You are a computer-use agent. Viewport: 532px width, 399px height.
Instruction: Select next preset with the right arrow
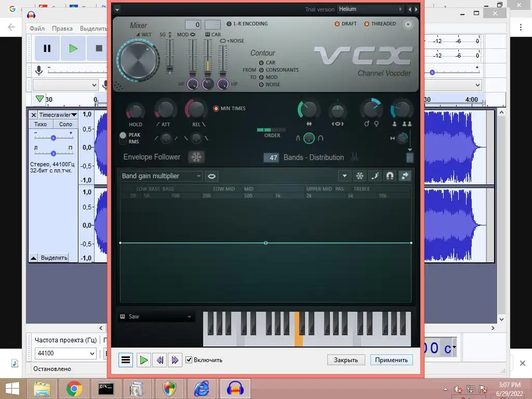416,9
